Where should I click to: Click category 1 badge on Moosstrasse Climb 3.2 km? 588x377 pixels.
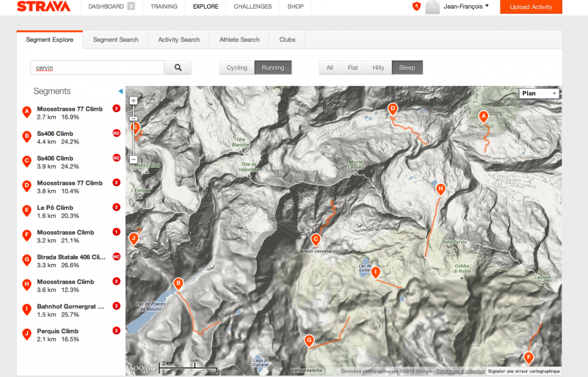[x=116, y=232]
